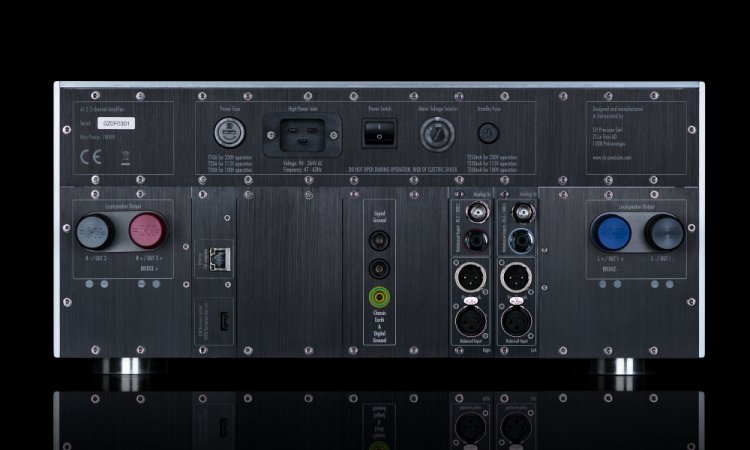This screenshot has height=450, width=750.
Task: Click the 'High Power Inlet' label text
Action: [303, 109]
